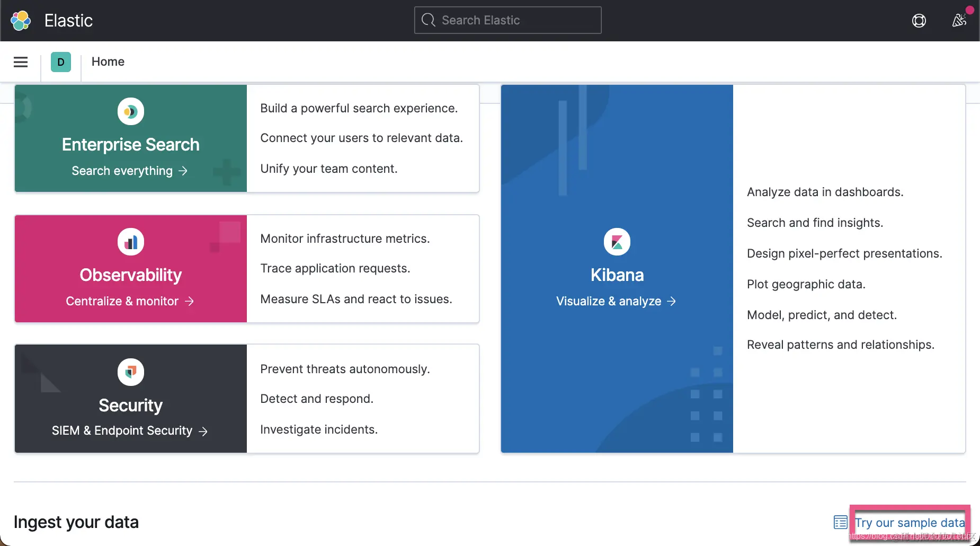980x546 pixels.
Task: Click Try our sample data link
Action: click(910, 523)
